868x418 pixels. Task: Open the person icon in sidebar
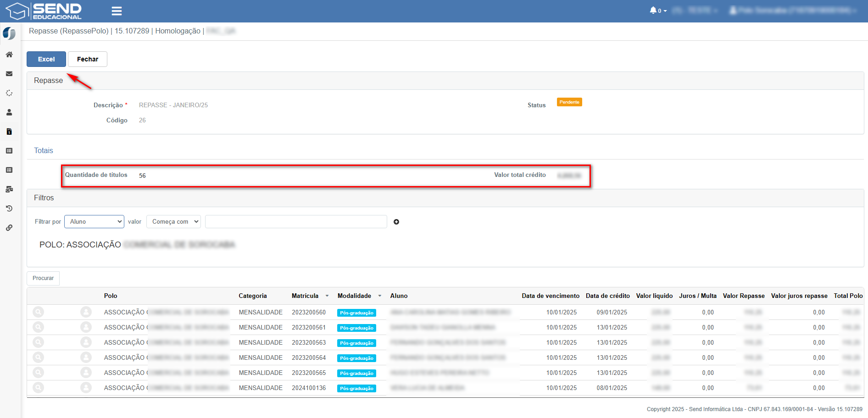(9, 112)
